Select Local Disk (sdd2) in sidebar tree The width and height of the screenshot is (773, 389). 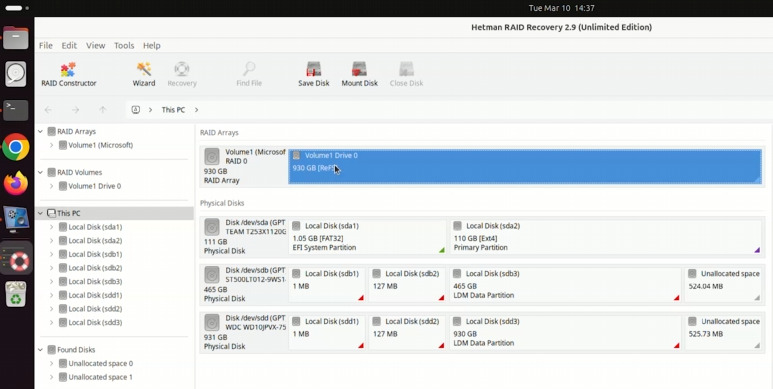(x=95, y=309)
